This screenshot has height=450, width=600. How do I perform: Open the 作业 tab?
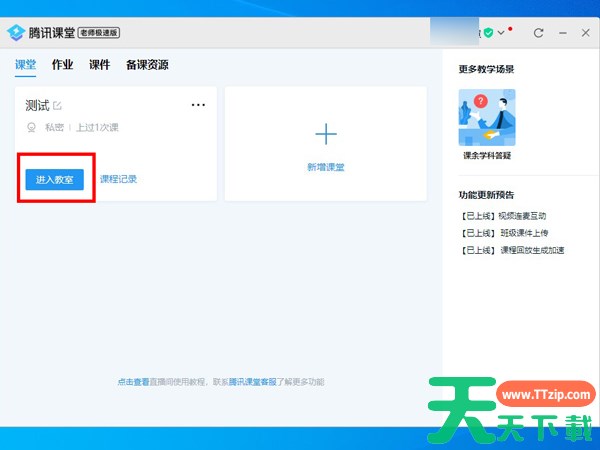coord(62,64)
